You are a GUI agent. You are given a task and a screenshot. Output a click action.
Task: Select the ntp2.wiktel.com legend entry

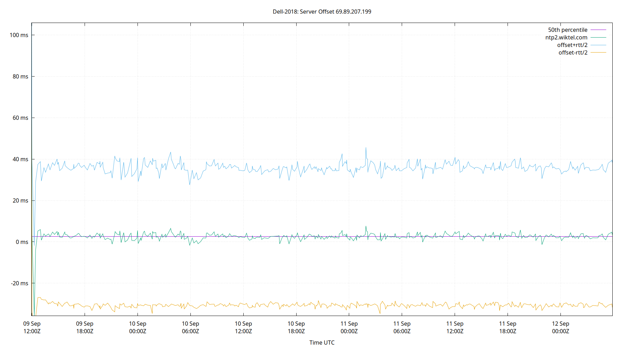click(x=566, y=38)
